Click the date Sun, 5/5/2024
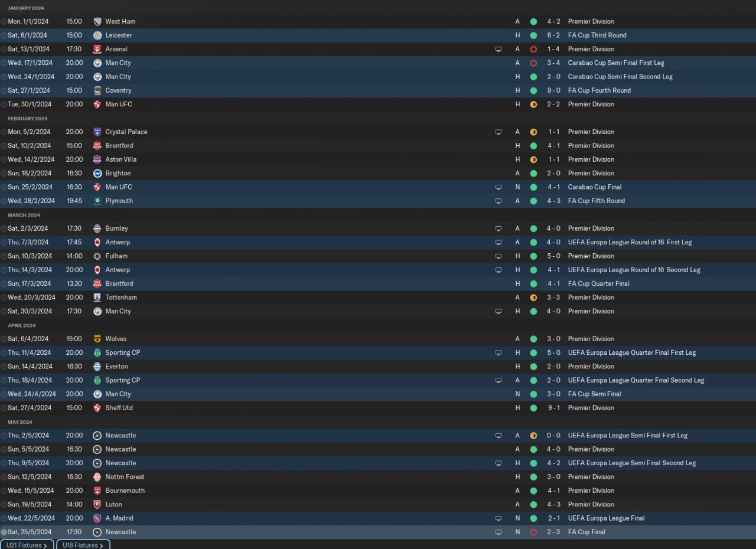 (x=28, y=449)
